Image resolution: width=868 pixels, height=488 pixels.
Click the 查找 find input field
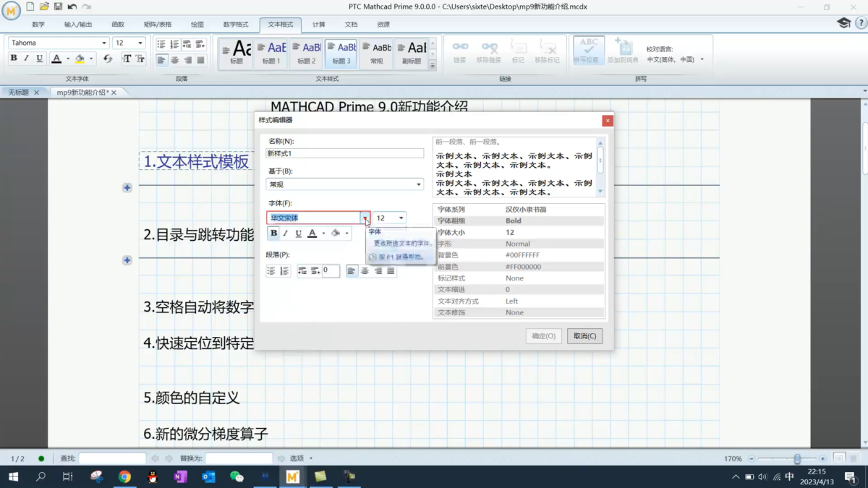112,458
